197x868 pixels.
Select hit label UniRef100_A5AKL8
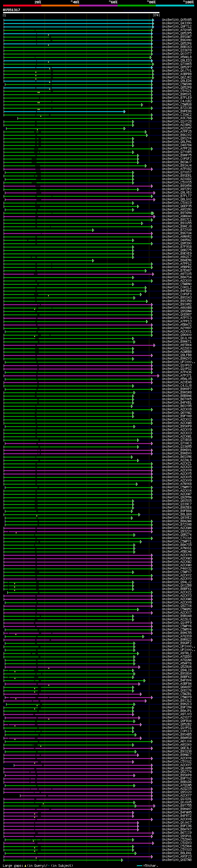tap(176, 57)
